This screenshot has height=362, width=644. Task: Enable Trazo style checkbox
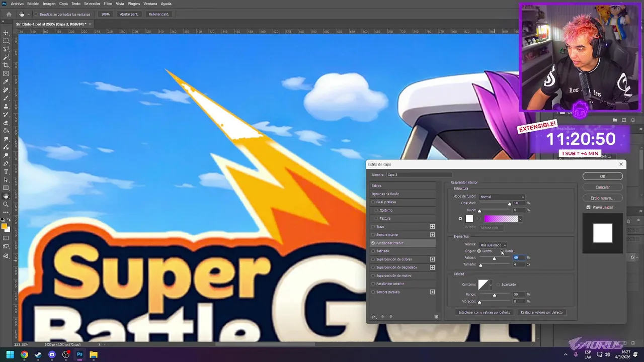373,227
